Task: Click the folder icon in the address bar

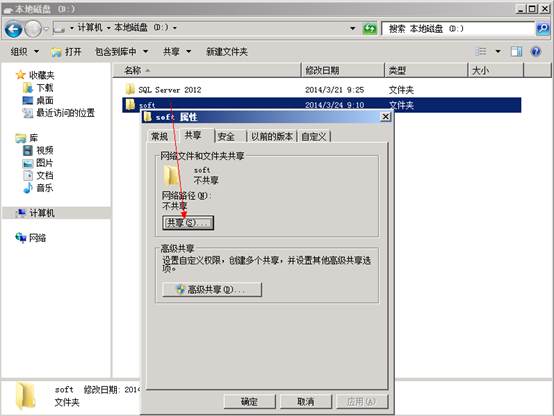Action: [59, 28]
